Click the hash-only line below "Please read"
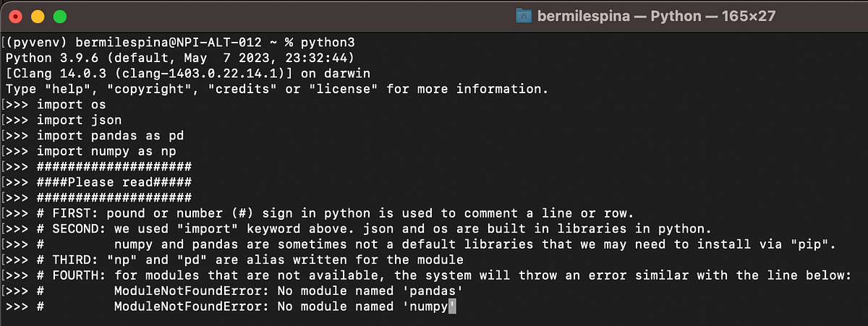This screenshot has height=326, width=868. coord(97,198)
